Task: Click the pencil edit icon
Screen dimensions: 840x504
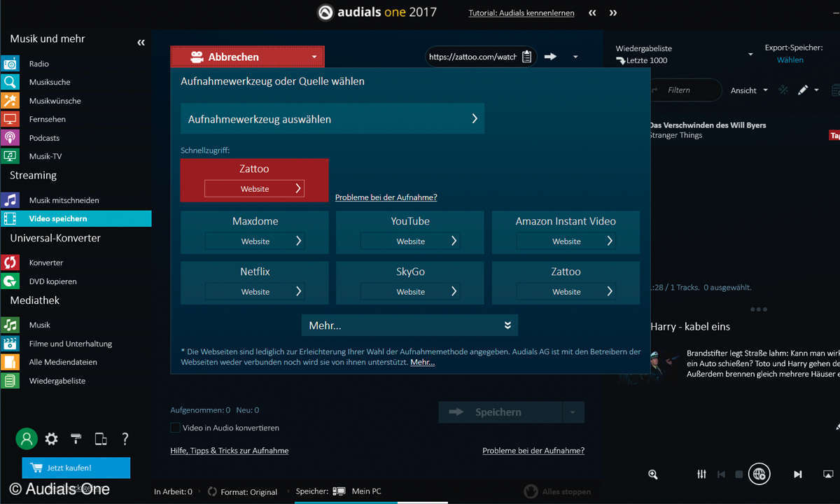Action: click(x=803, y=90)
